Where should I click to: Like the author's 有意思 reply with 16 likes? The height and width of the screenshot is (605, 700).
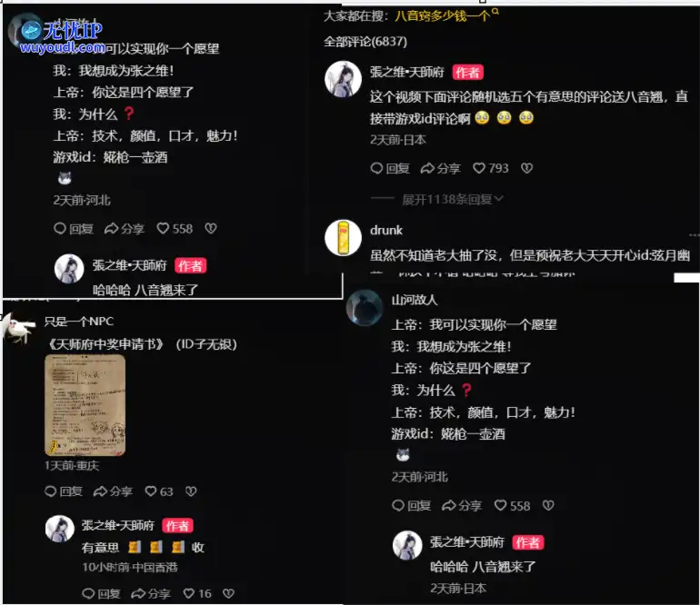coord(197,593)
